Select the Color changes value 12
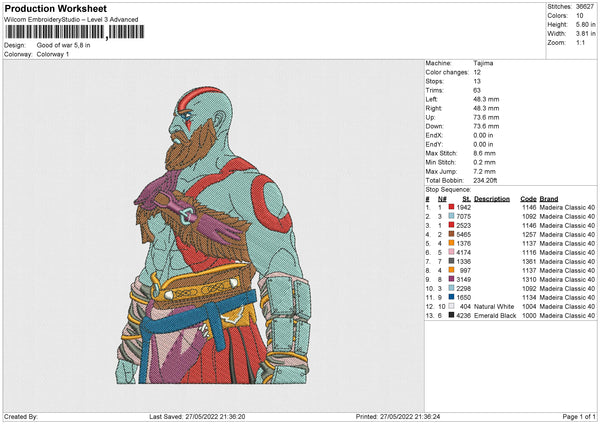Image resolution: width=600 pixels, height=424 pixels. 477,72
